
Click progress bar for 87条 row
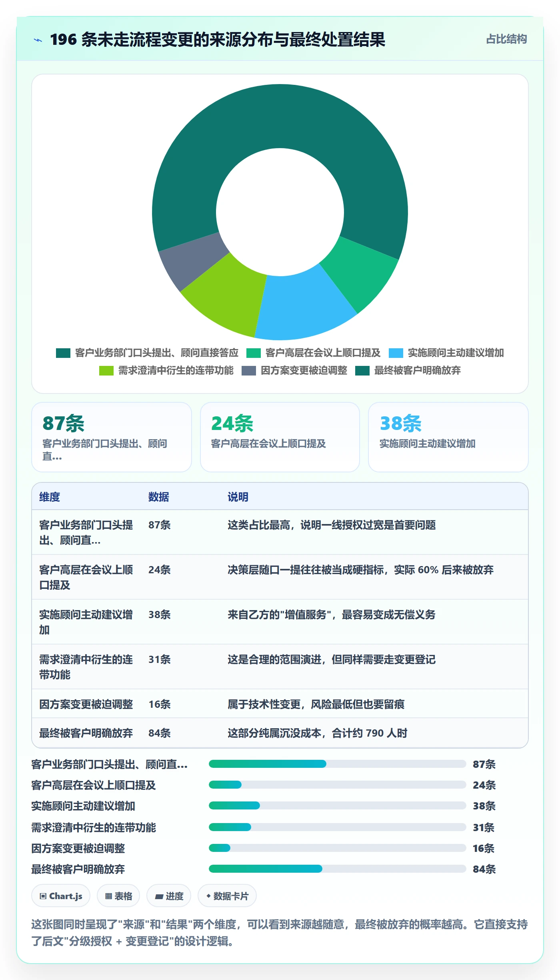point(337,764)
